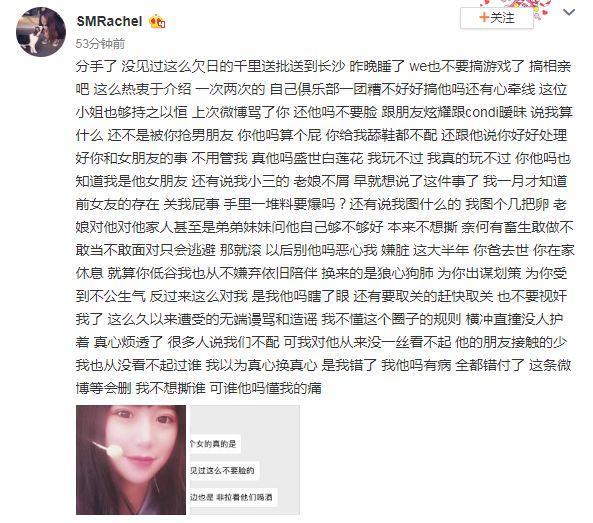Click the word we in the first line
Viewport: 593px width, 523px height.
[x=418, y=67]
